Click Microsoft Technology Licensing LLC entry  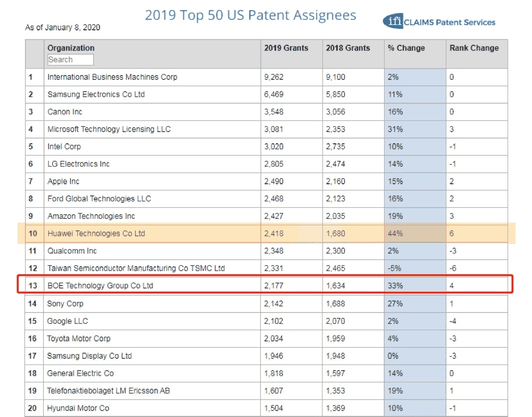(x=109, y=129)
